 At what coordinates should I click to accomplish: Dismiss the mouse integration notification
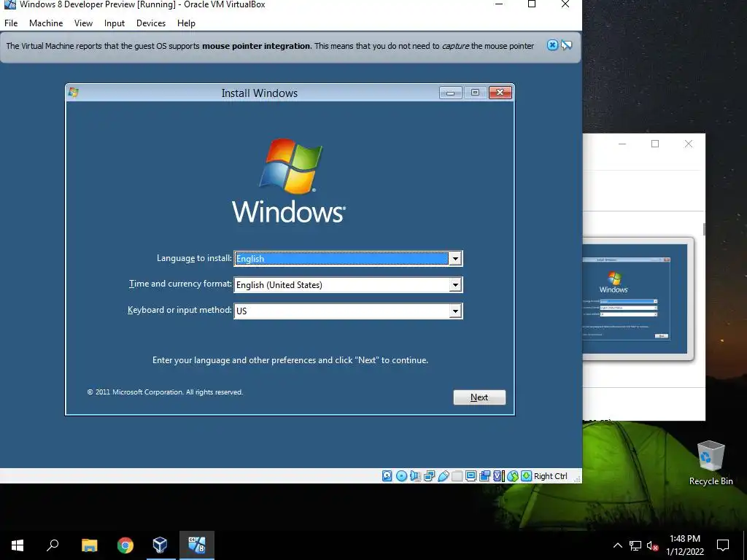coord(552,45)
